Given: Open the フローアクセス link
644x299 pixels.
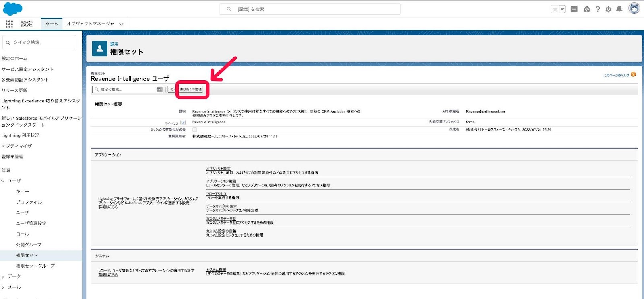Looking at the screenshot, I should click(216, 194).
